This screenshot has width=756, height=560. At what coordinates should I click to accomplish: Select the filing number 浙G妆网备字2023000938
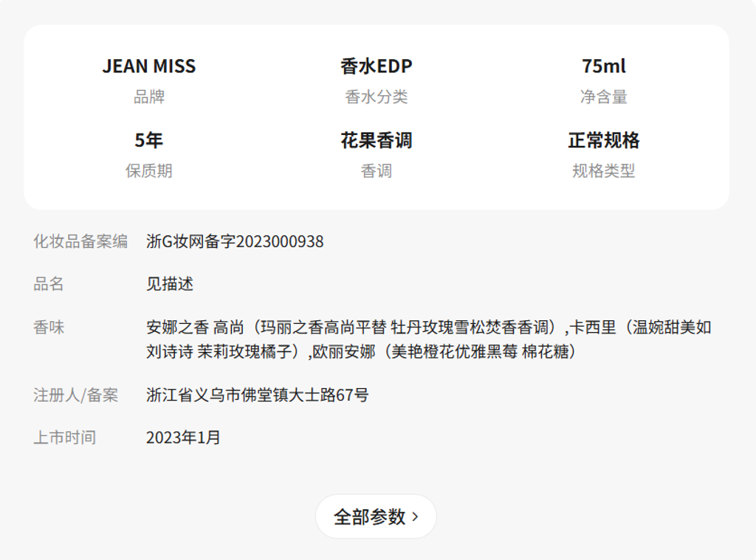pos(235,241)
